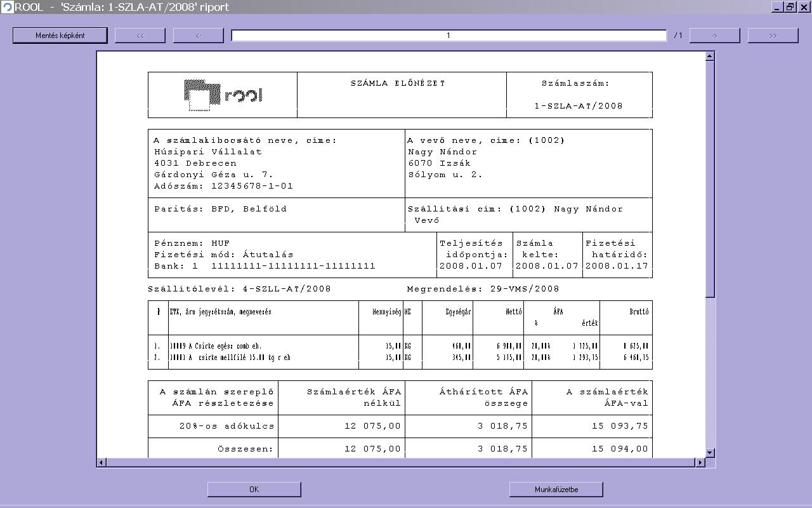Click the page number field showing 1

point(449,36)
